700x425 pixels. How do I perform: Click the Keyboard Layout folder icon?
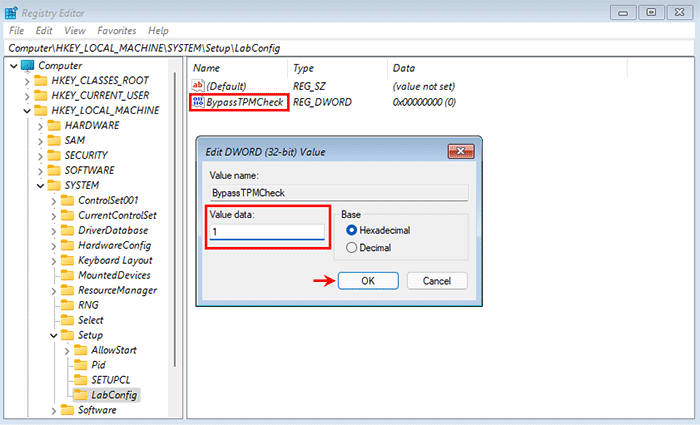67,260
